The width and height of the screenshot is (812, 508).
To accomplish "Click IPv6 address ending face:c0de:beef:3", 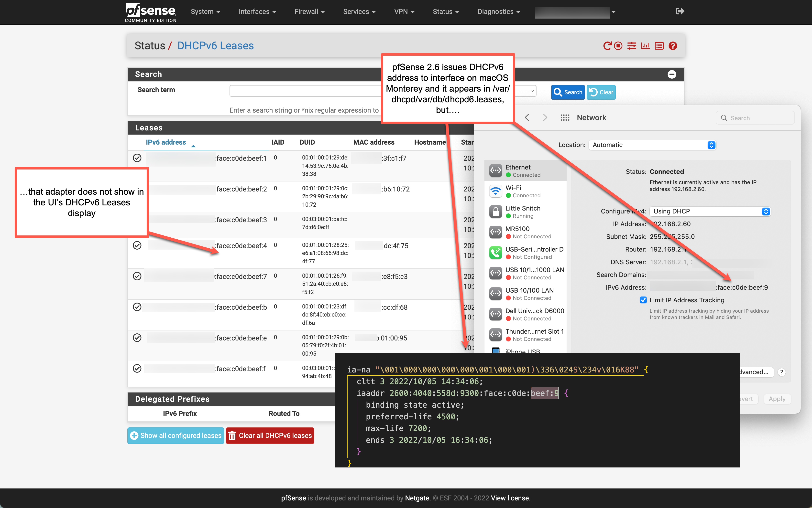I will click(x=241, y=220).
